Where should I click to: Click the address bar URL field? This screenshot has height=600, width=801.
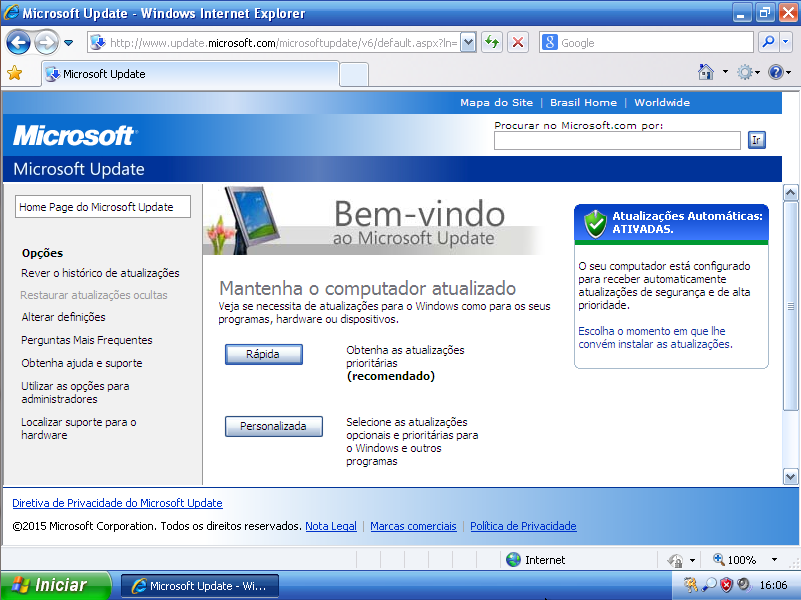coord(284,43)
